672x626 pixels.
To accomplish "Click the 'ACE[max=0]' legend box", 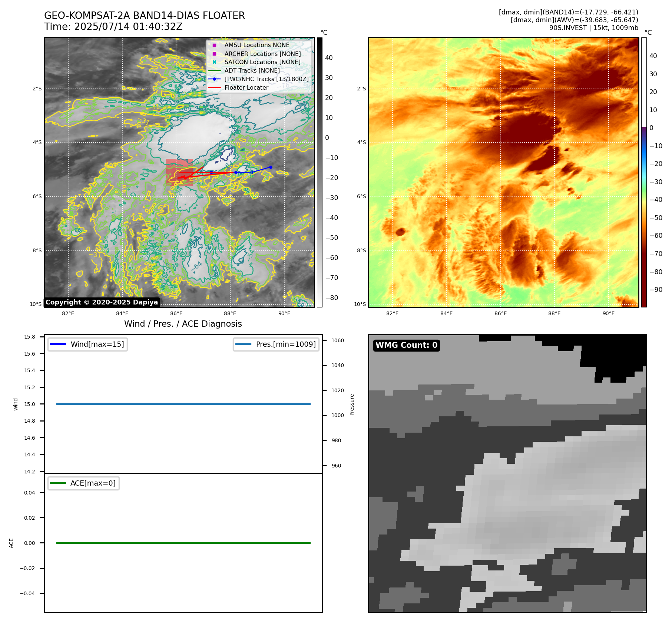I will (x=83, y=483).
